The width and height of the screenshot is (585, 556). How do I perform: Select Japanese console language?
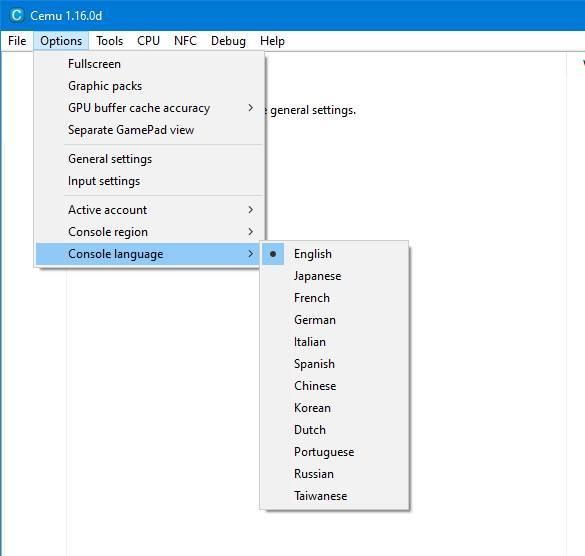(x=335, y=276)
